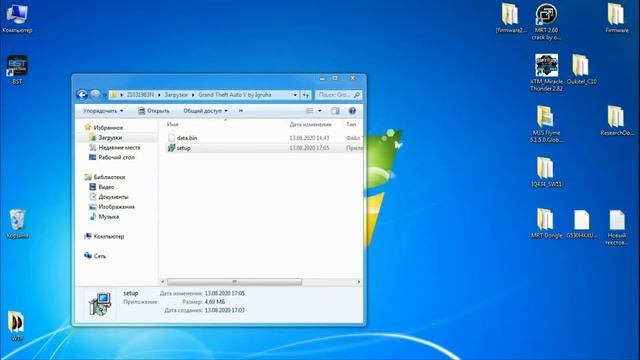
Task: Click the horizontal scrollbar thumb
Action: [x=234, y=282]
